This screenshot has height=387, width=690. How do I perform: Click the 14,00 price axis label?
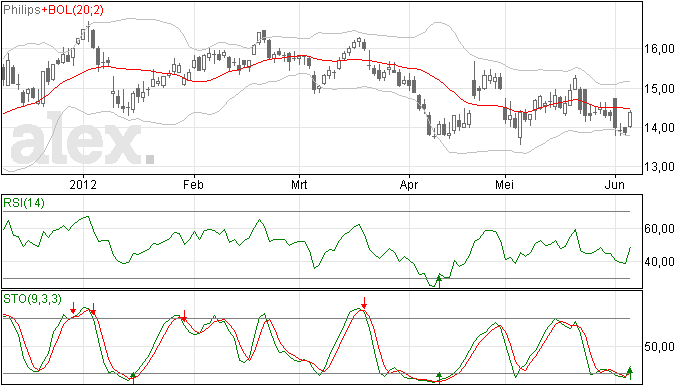(659, 128)
